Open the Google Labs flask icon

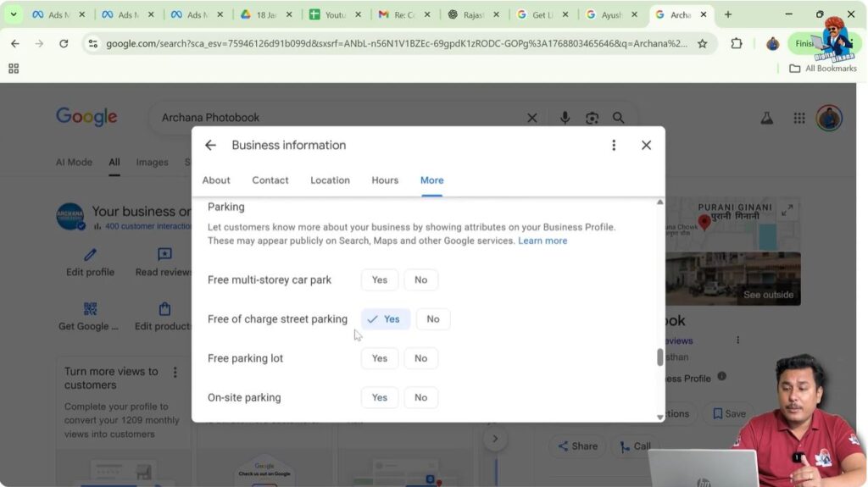[766, 118]
